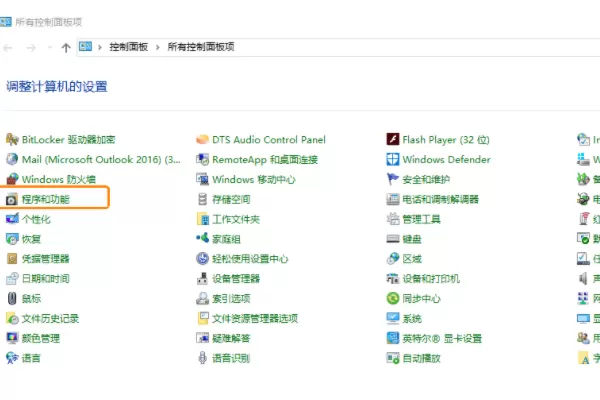This screenshot has height=400, width=600.
Task: Expand the chevron before 控制面板 breadcrumb
Action: point(100,47)
